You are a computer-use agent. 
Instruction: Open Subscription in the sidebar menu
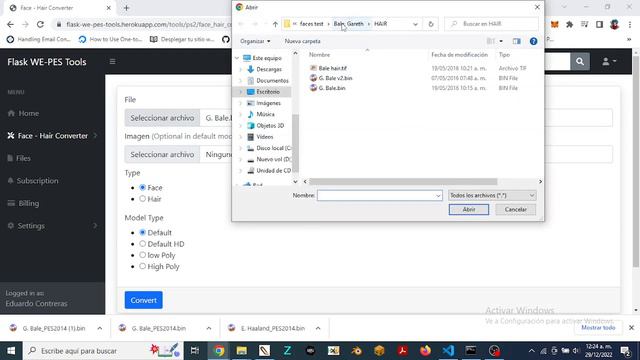point(33,180)
